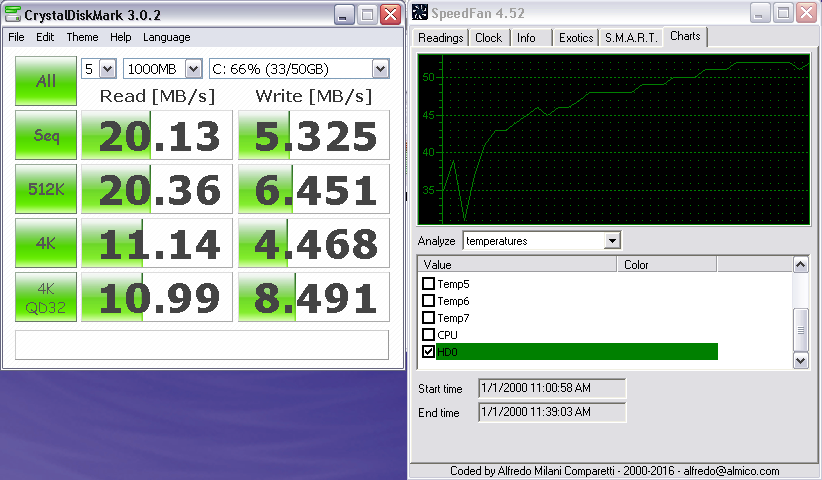The image size is (822, 480).
Task: Click 4K read result 11.14
Action: pyautogui.click(x=157, y=243)
